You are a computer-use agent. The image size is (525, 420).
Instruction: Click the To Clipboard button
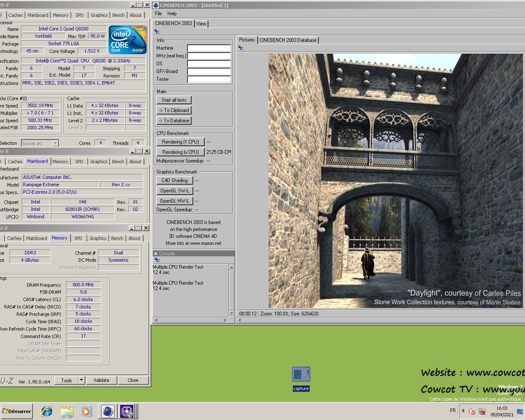tap(174, 110)
